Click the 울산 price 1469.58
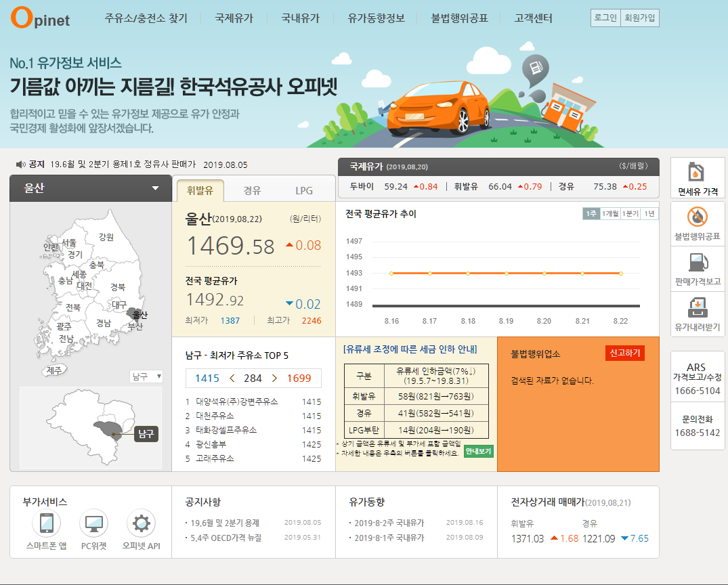 [x=230, y=246]
